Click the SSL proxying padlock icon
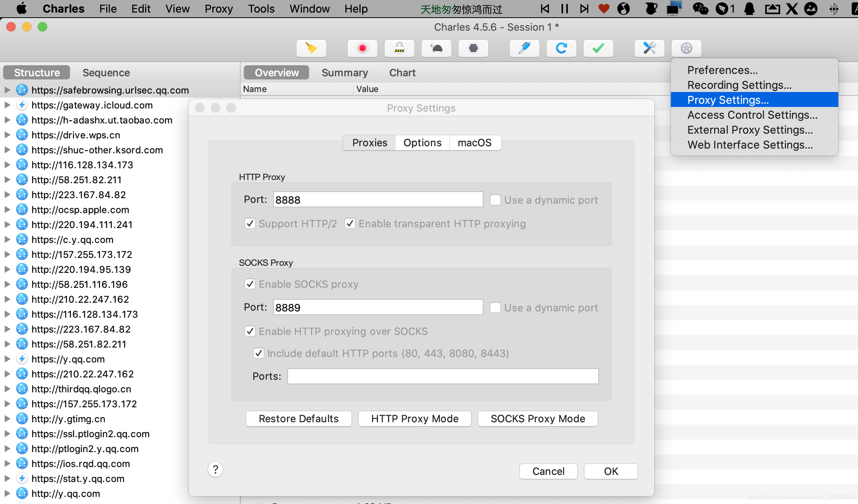Image resolution: width=858 pixels, height=504 pixels. [x=399, y=48]
